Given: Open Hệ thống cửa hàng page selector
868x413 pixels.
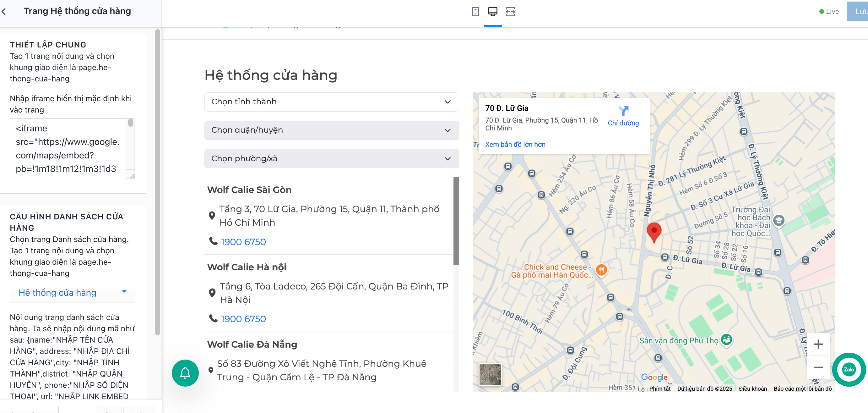Looking at the screenshot, I should (x=73, y=292).
